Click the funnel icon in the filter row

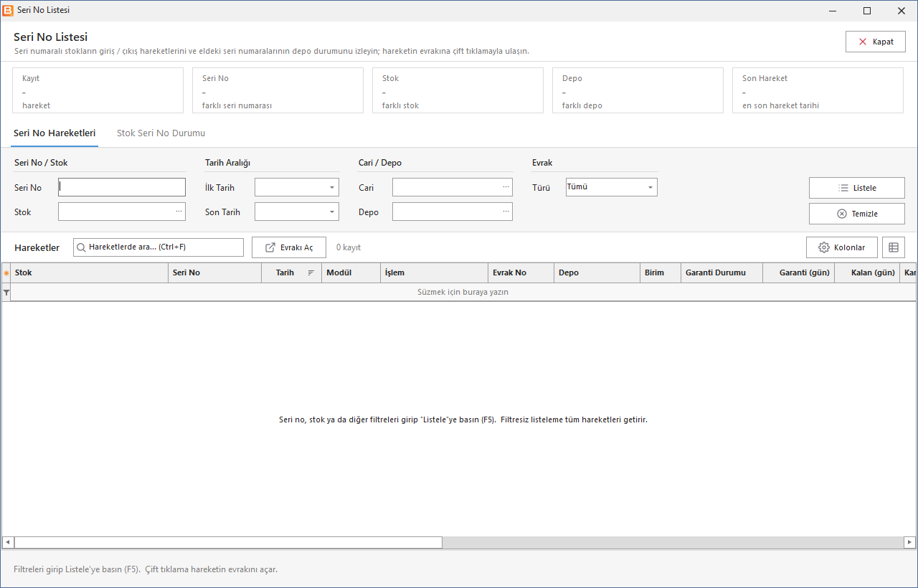tap(6, 293)
